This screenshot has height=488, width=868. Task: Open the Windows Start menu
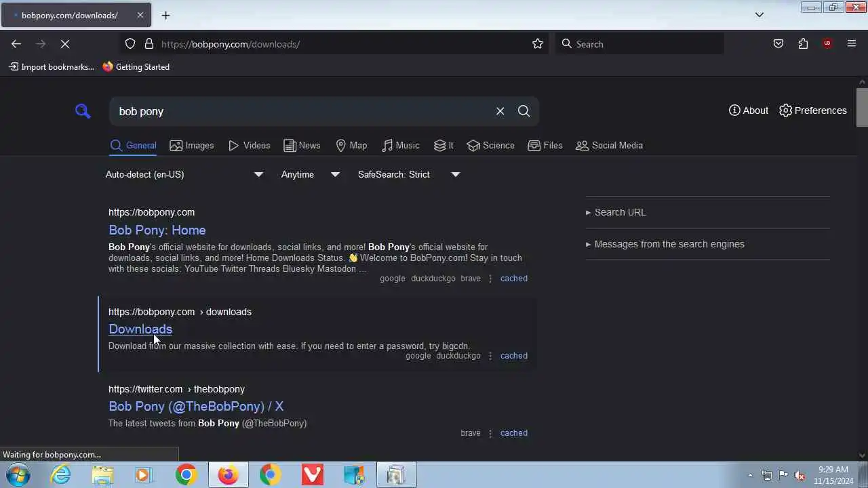pos(17,474)
